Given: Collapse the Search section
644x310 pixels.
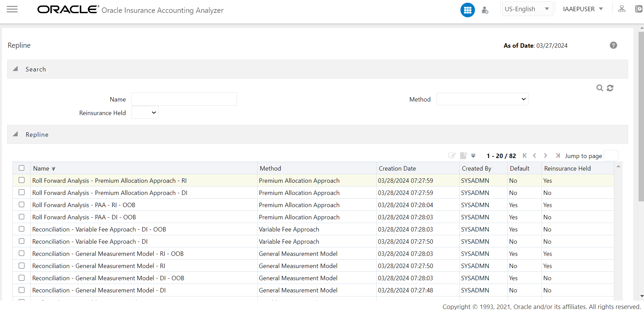Looking at the screenshot, I should [16, 69].
